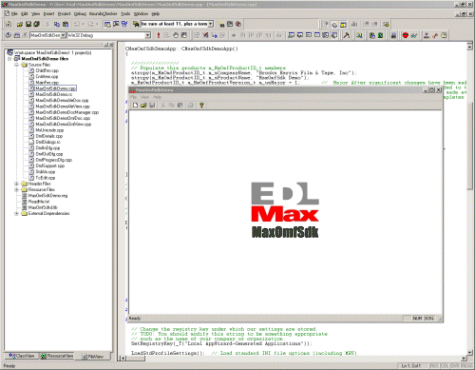This screenshot has height=370, width=475.
Task: Click the New Text File toolbar icon
Action: click(x=9, y=24)
